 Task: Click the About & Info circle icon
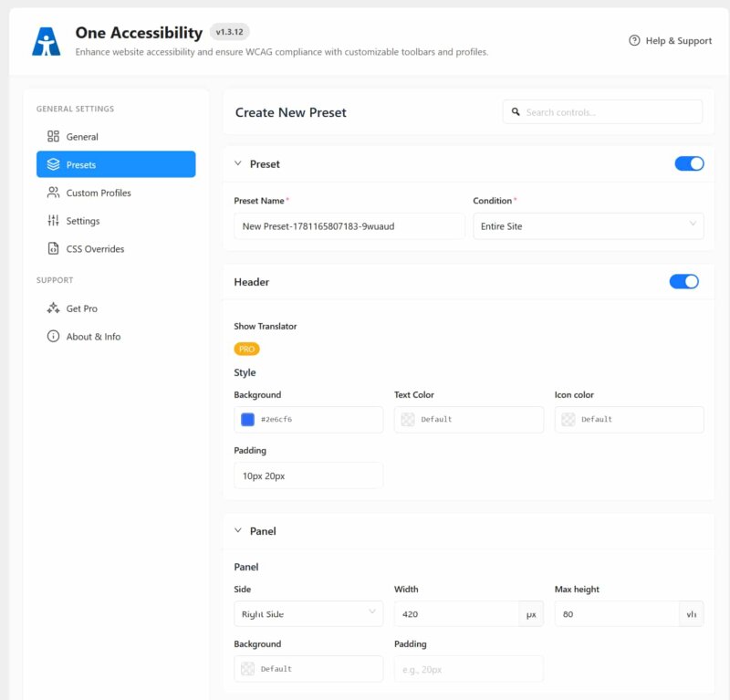pyautogui.click(x=53, y=336)
